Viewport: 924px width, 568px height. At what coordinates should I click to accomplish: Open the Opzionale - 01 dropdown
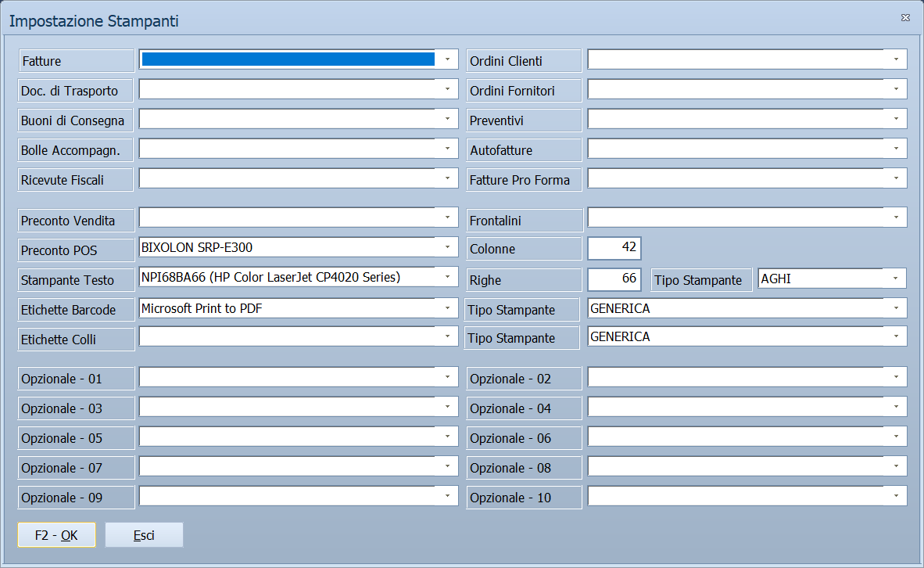point(447,377)
